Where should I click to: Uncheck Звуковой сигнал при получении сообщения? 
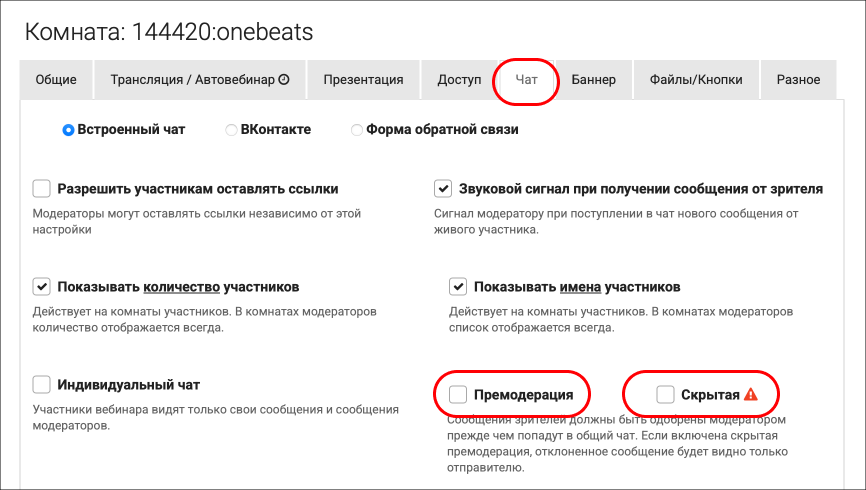click(443, 188)
